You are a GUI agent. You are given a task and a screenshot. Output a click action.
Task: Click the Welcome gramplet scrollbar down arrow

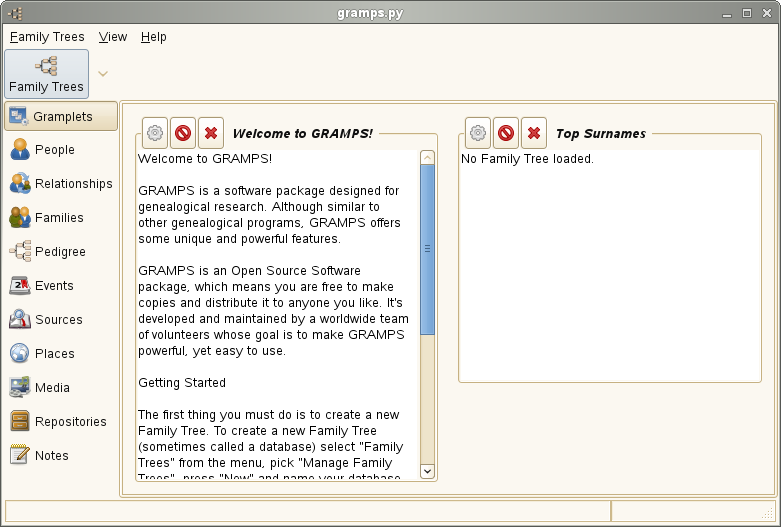tap(427, 471)
